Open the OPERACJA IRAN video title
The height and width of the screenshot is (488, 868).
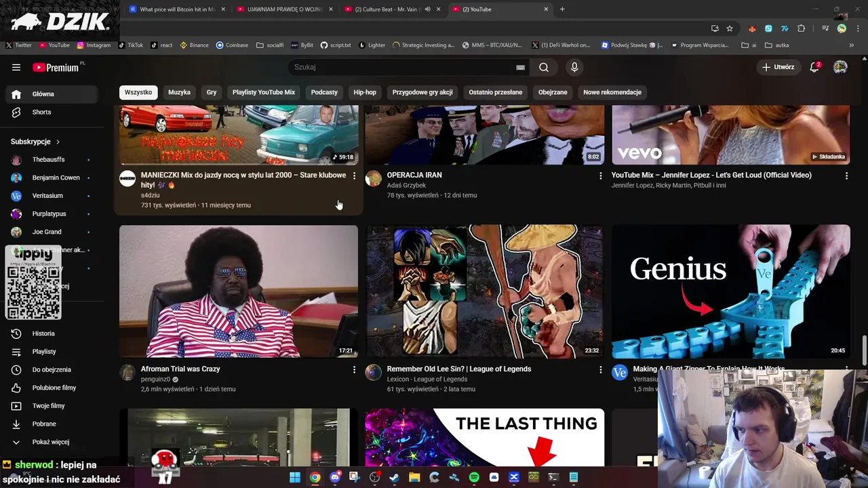click(x=414, y=175)
